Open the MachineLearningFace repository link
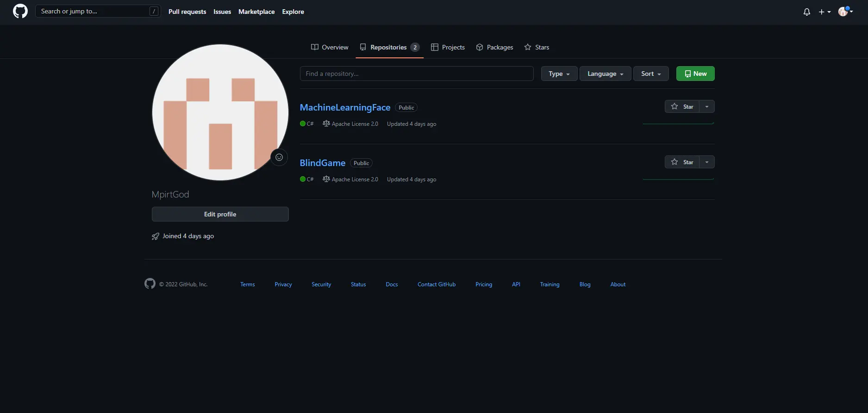The height and width of the screenshot is (413, 868). (x=345, y=107)
